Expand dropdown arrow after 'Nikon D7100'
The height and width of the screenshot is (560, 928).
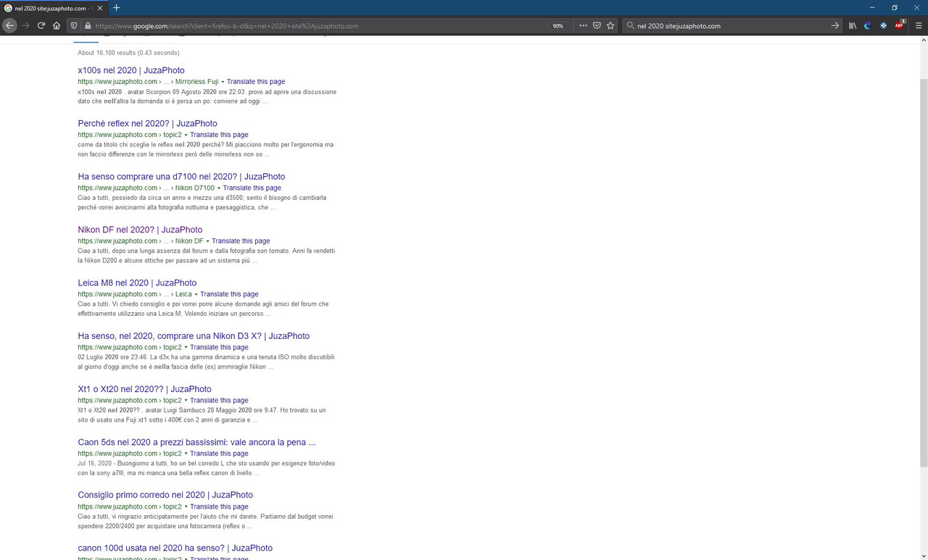(x=218, y=188)
